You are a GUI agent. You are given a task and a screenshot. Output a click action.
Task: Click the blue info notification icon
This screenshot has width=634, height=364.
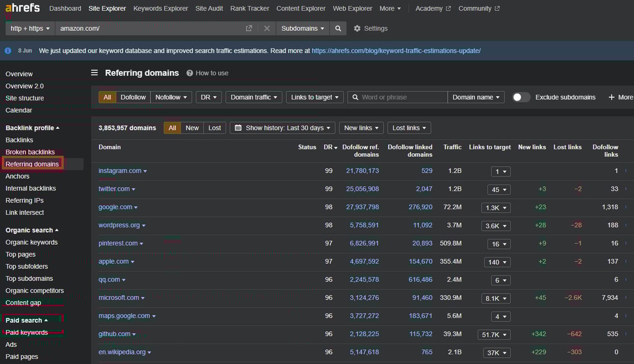pos(8,51)
